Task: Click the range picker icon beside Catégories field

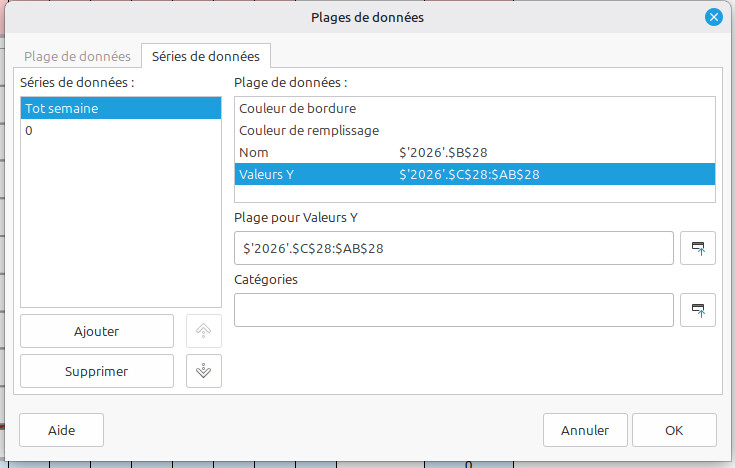Action: [x=698, y=309]
